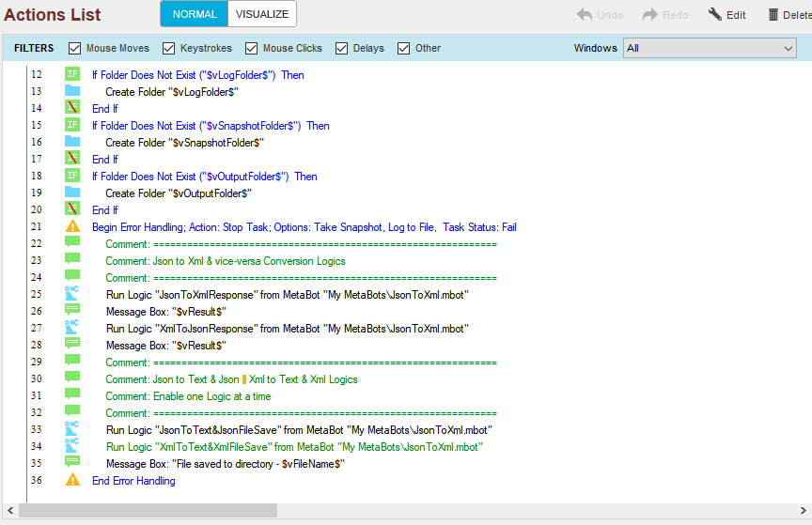This screenshot has width=812, height=525.
Task: Click the End If icon on line 20
Action: (72, 210)
